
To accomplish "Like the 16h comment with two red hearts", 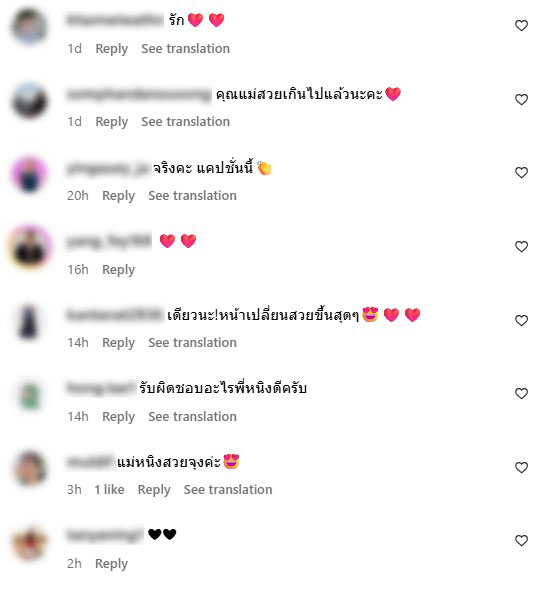I will pyautogui.click(x=521, y=247).
